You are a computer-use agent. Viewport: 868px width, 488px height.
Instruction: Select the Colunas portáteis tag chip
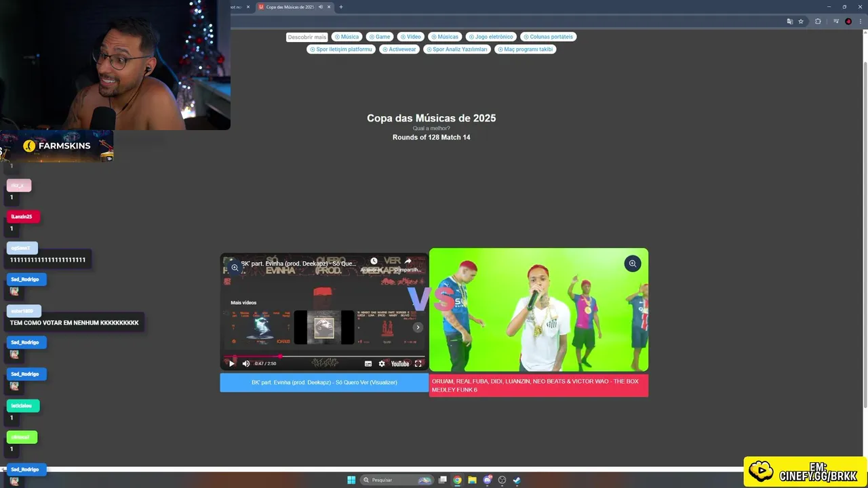tap(548, 37)
